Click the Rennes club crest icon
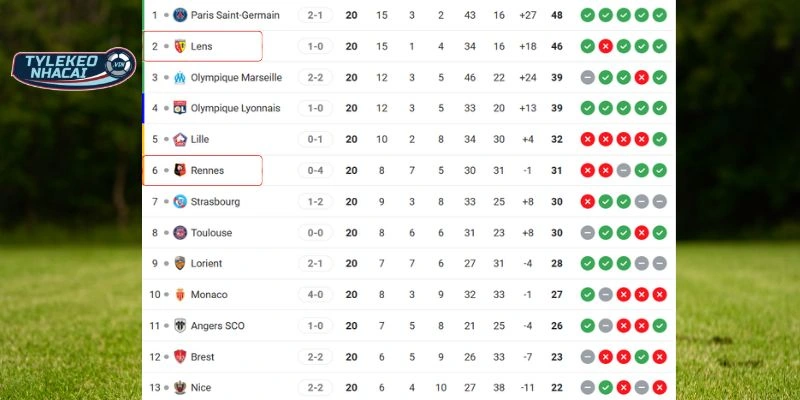 [x=180, y=170]
